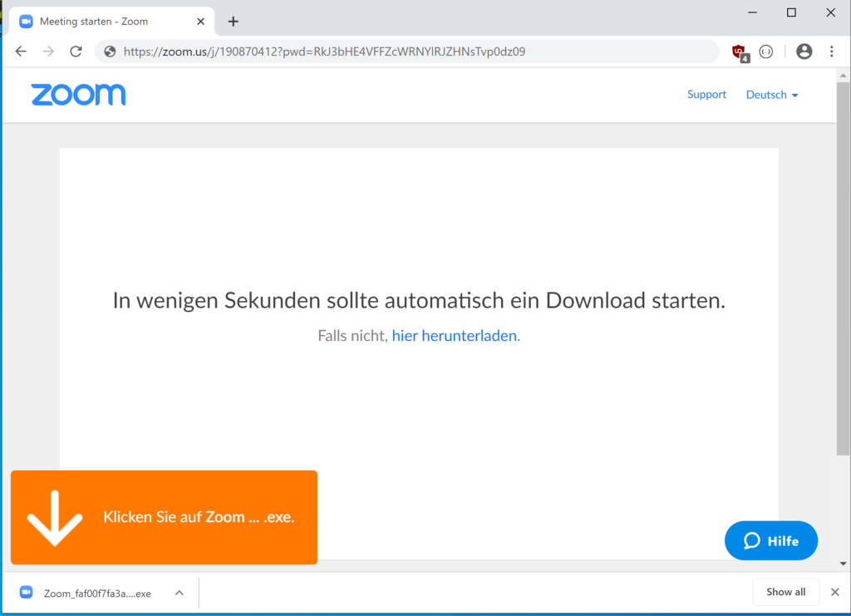Maximize the browser window
Viewport: 851px width, 616px height.
791,12
